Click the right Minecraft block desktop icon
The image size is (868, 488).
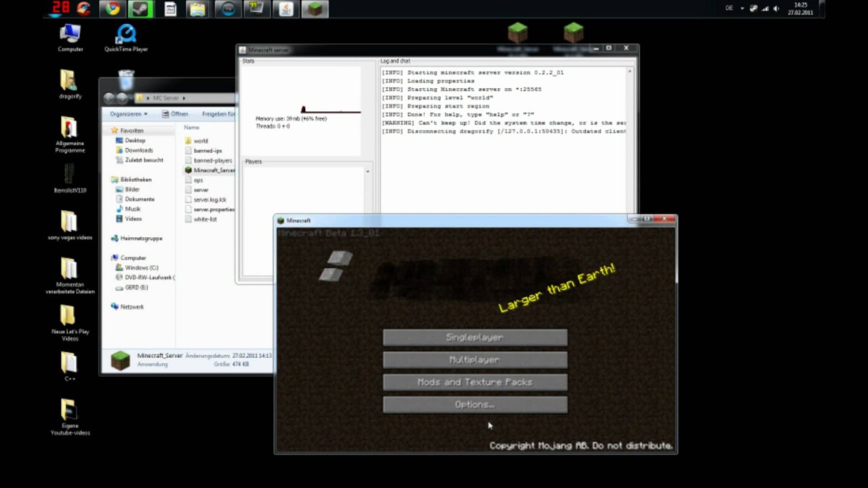(574, 37)
